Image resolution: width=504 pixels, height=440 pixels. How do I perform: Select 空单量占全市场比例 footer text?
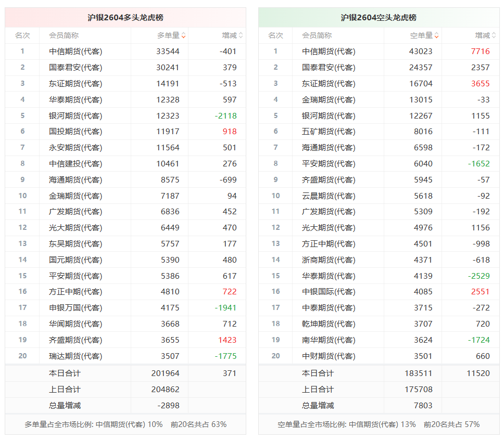pyautogui.click(x=347, y=424)
